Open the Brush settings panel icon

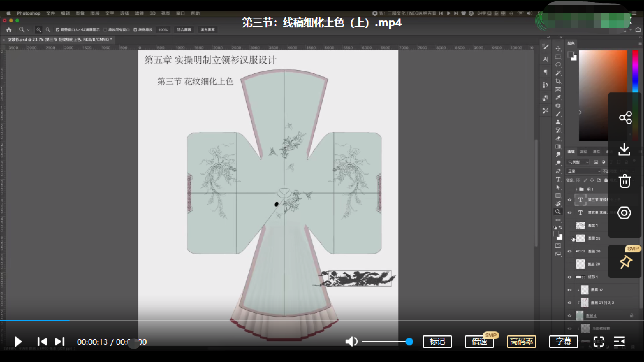click(x=545, y=47)
